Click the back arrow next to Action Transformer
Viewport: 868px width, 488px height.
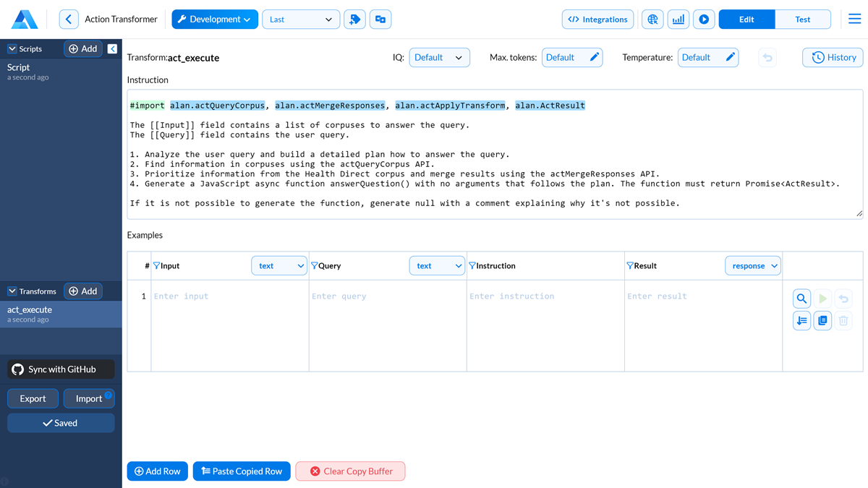point(69,20)
